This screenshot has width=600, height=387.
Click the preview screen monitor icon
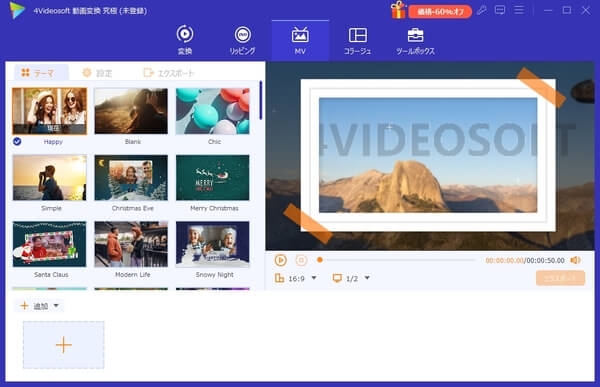pyautogui.click(x=337, y=278)
